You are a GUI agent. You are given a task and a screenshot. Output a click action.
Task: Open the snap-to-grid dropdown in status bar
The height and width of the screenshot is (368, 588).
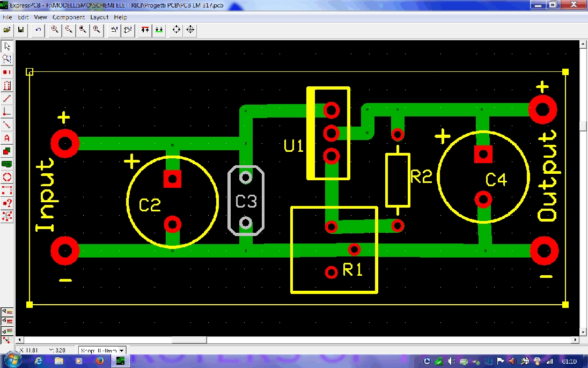tap(122, 351)
